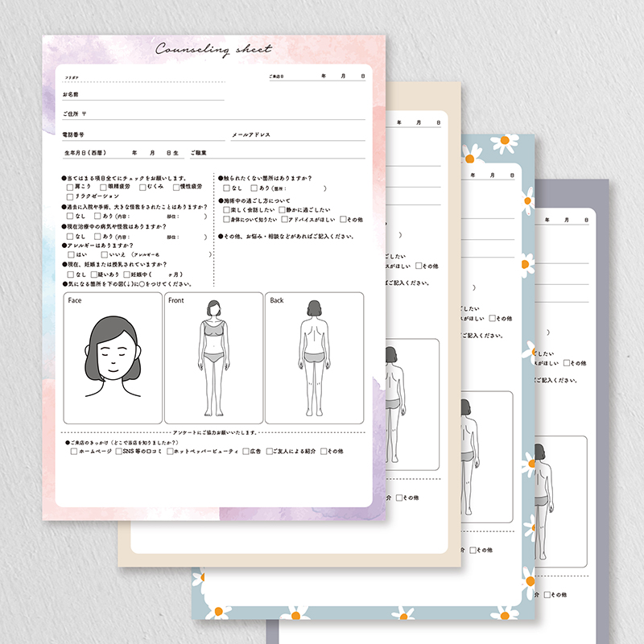Click '気になる箇所を下の図(↓)に○をつけてください' instruction
The image size is (644, 644).
tap(127, 284)
